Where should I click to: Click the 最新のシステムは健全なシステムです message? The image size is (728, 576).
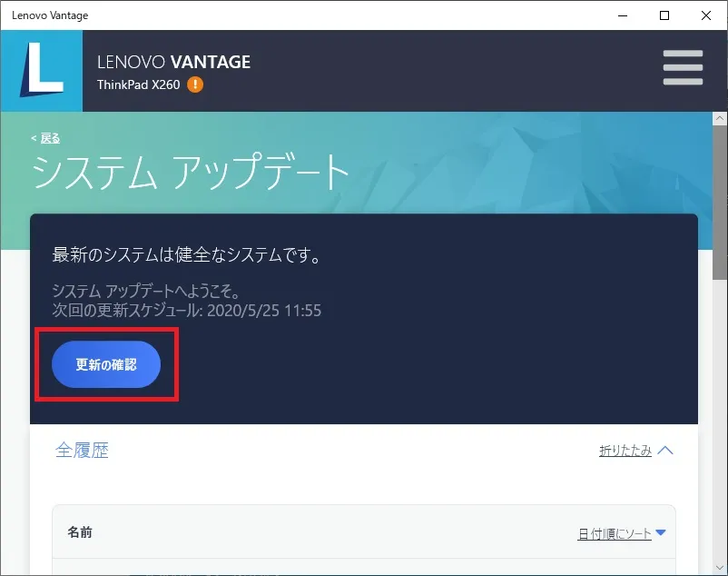(186, 254)
